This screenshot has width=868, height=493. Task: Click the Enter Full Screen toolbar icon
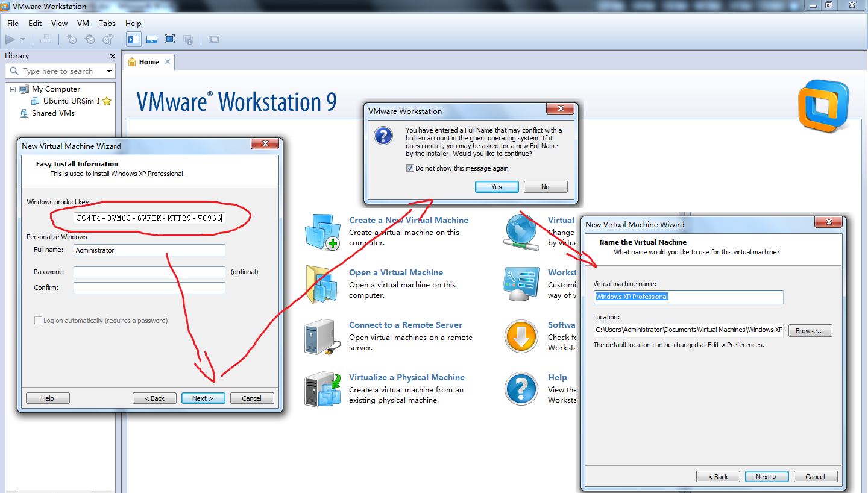170,39
